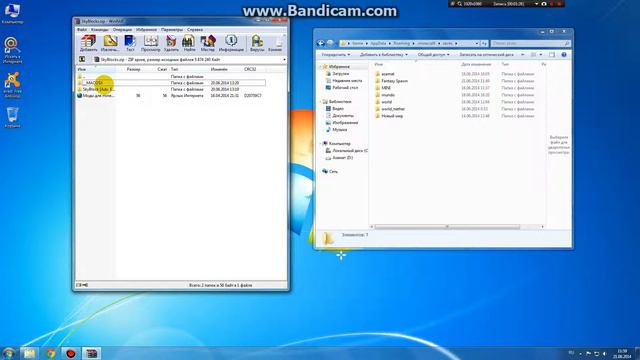Click the Start button on taskbar
This screenshot has height=360, width=640.
8,353
